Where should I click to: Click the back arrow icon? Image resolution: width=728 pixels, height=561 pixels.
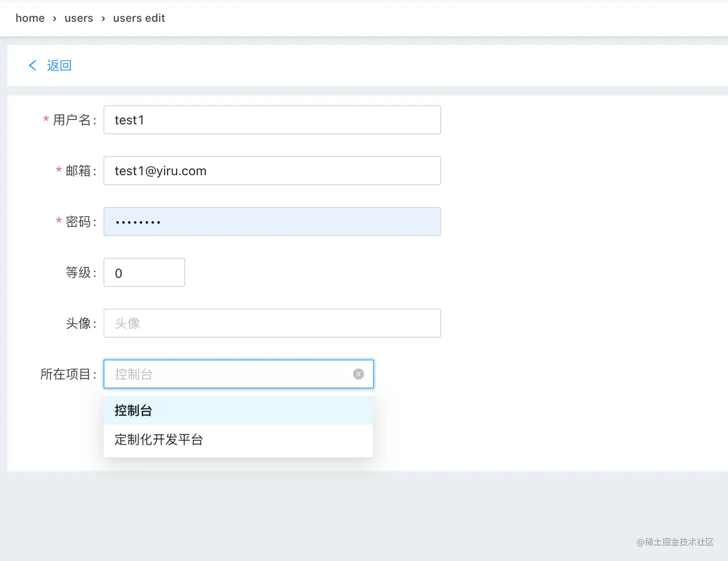point(33,65)
